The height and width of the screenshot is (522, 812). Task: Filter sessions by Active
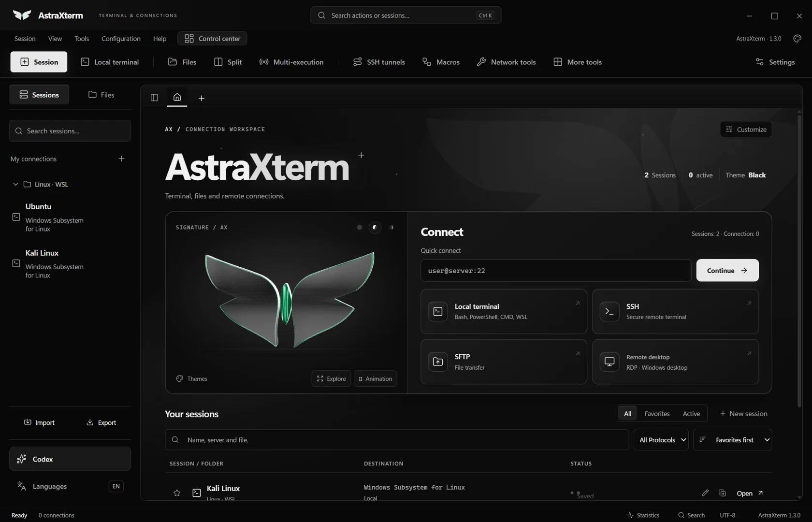tap(691, 414)
